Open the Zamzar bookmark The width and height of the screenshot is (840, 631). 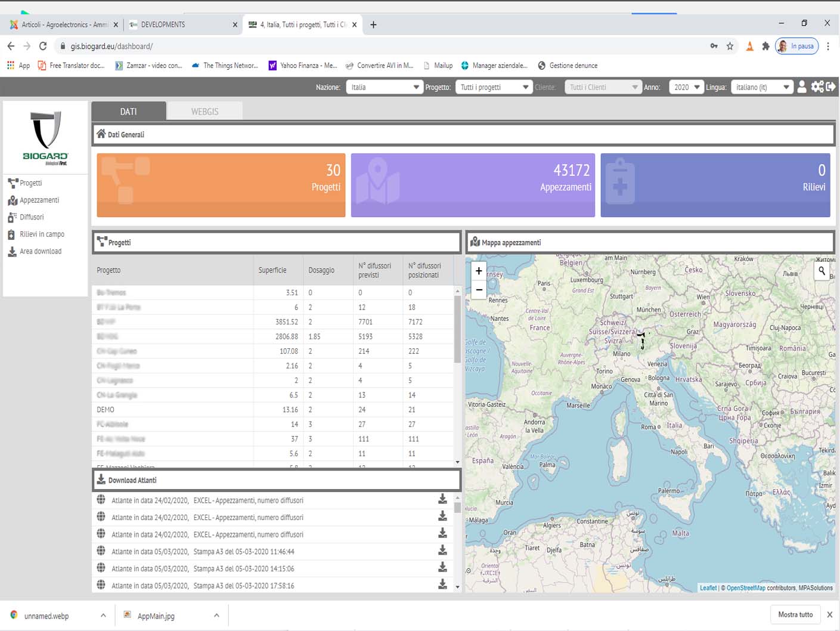pos(148,66)
